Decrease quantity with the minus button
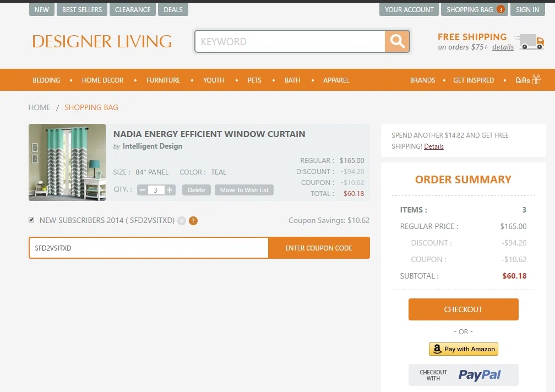 (143, 190)
